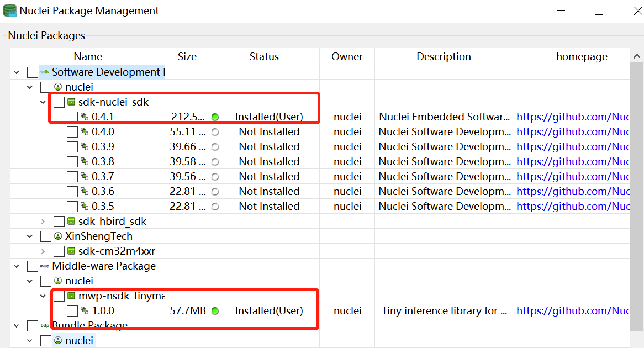Screen dimensions: 644x348
Task: Expand the sdk-cm32m4xxr tree node
Action: pos(43,251)
